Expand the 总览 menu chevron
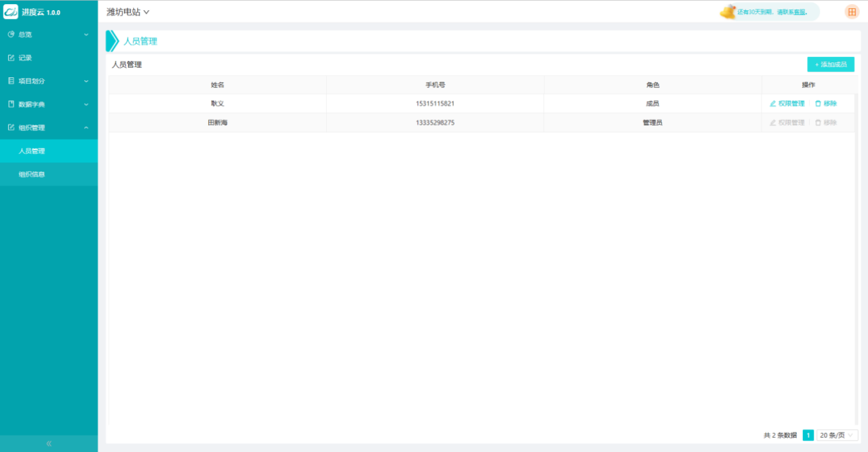The image size is (868, 452). tap(86, 34)
